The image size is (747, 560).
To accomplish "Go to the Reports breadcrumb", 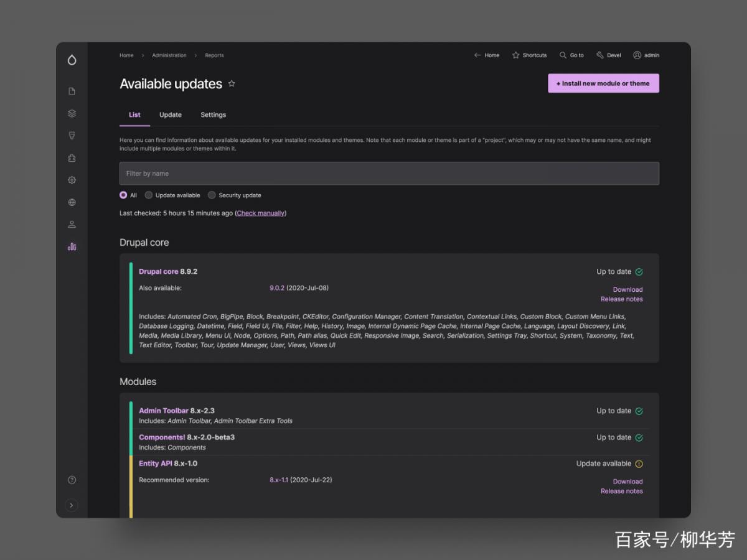I will click(x=214, y=55).
